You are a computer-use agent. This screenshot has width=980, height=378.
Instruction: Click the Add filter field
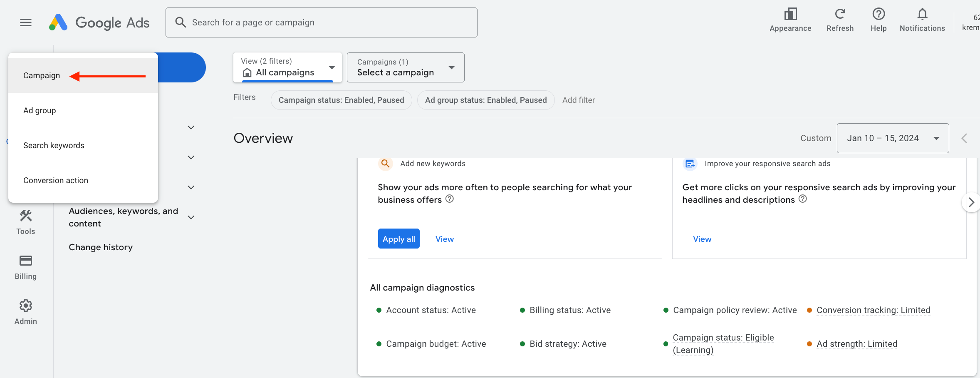[x=578, y=100]
